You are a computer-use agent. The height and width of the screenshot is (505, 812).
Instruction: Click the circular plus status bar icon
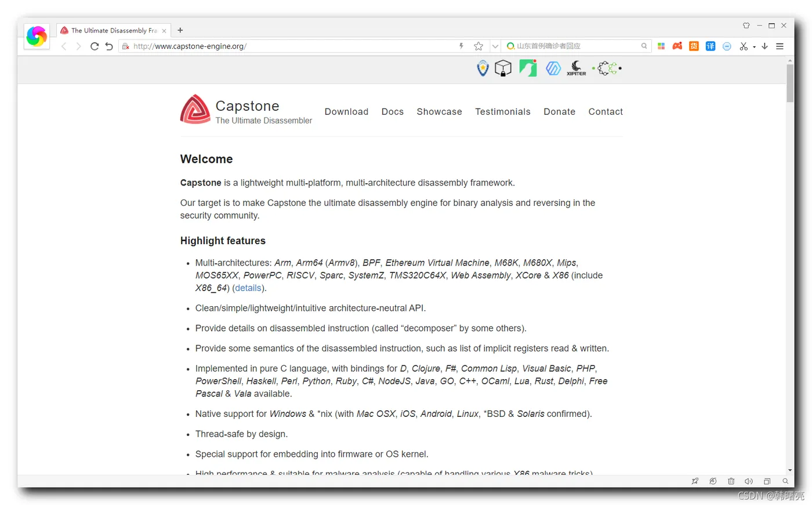tap(713, 481)
